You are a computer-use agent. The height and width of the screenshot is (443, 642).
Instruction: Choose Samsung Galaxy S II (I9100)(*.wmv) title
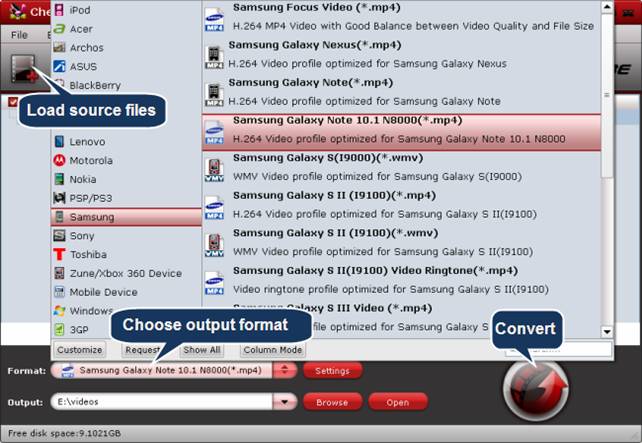(x=335, y=233)
